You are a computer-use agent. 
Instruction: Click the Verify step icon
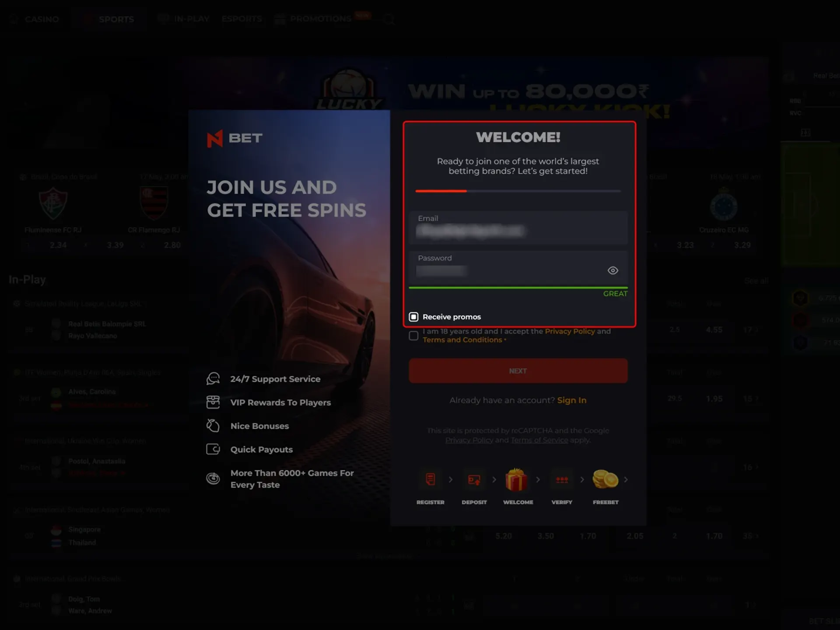[x=562, y=479]
